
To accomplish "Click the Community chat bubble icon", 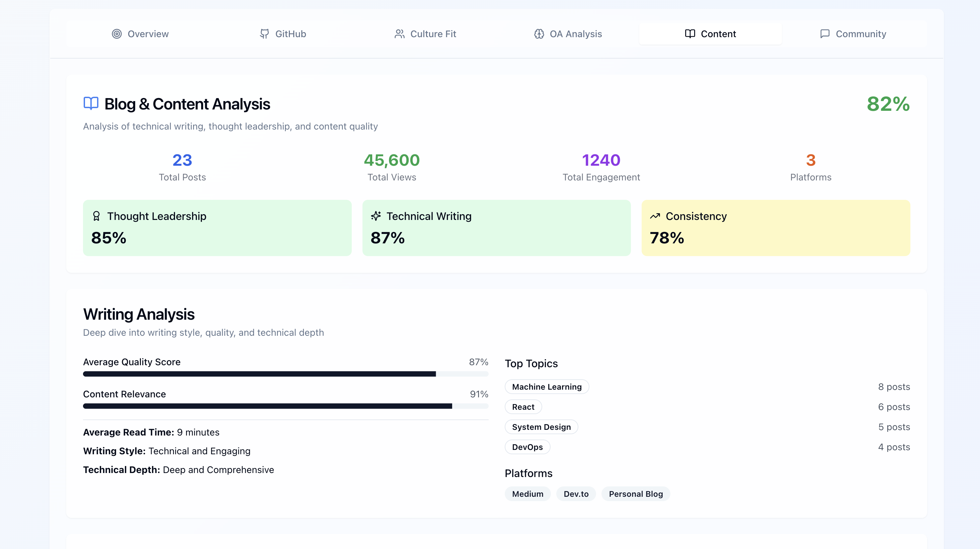I will pyautogui.click(x=824, y=34).
